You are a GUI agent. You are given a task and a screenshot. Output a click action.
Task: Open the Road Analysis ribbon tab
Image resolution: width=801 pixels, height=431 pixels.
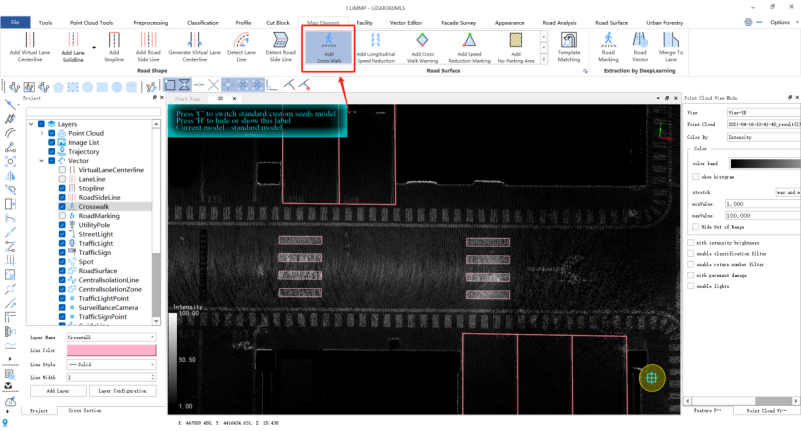559,23
